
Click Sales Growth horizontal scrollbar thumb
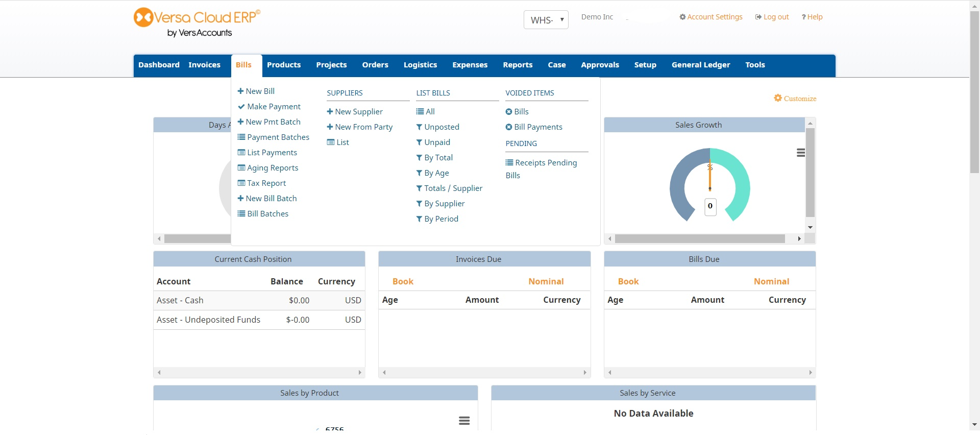700,238
